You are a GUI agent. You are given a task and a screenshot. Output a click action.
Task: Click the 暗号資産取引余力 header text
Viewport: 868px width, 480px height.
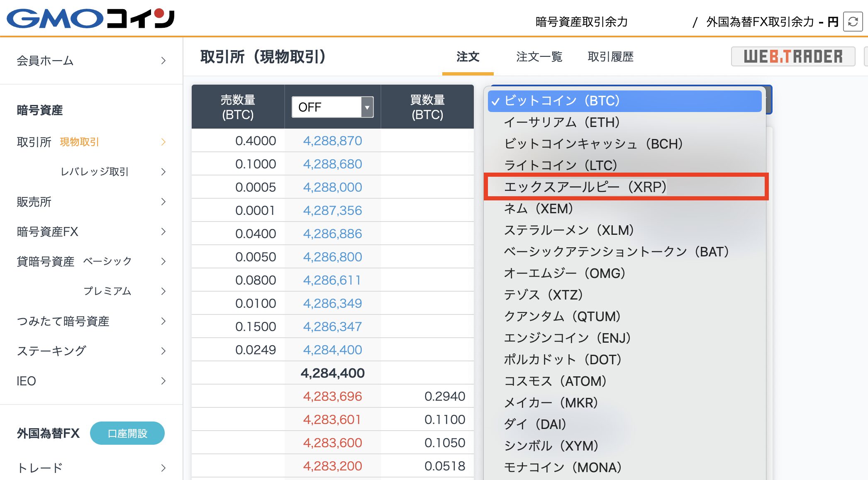(x=581, y=22)
